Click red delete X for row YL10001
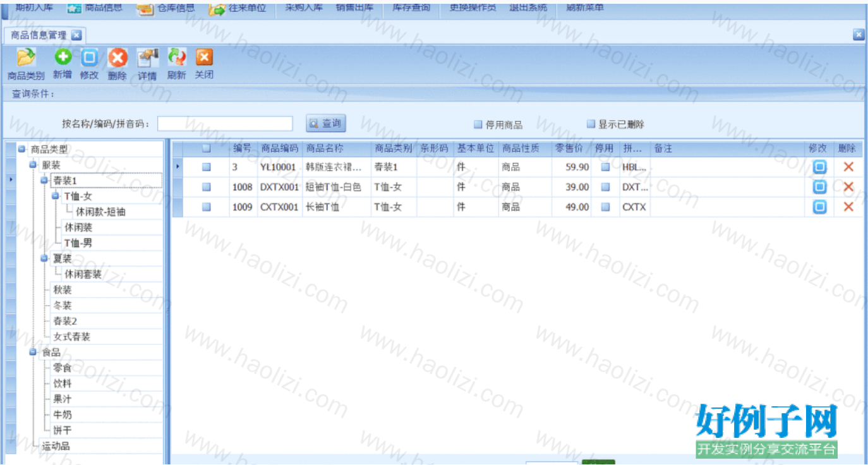 pyautogui.click(x=848, y=167)
